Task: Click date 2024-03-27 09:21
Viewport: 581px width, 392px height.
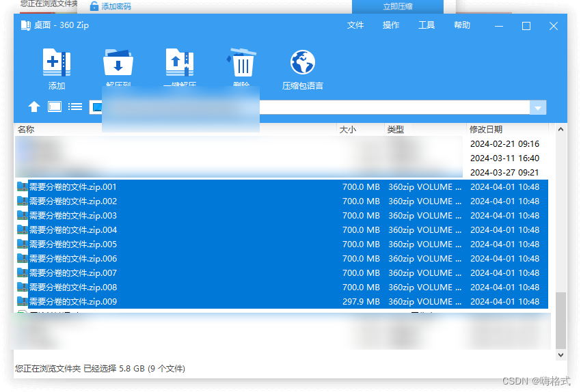Action: click(504, 173)
